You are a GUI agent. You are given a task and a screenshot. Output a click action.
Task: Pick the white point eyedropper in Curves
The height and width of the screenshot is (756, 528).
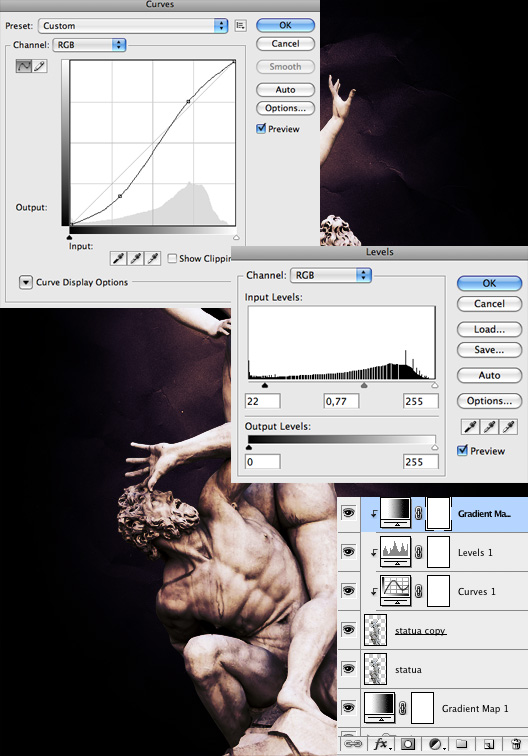[153, 259]
